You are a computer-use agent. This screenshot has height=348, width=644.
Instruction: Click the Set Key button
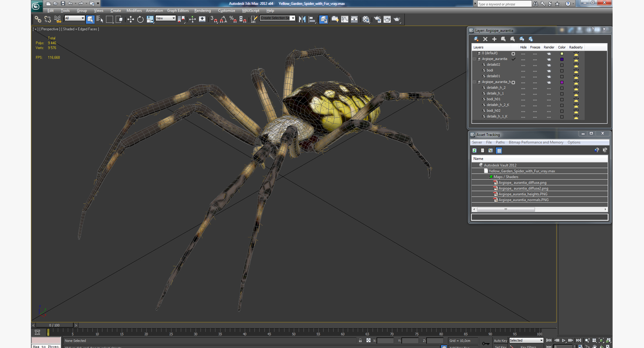tap(500, 346)
